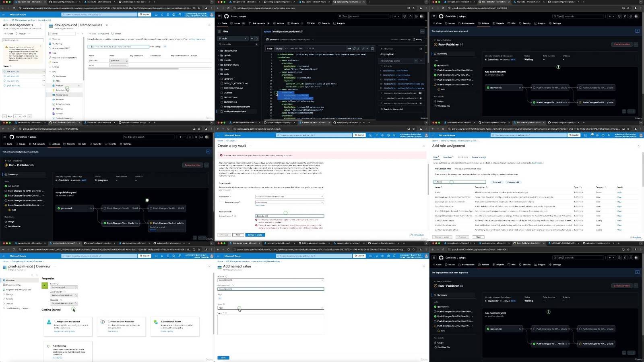644x362 pixels.
Task: Click Key vault name field
Action: point(289,216)
